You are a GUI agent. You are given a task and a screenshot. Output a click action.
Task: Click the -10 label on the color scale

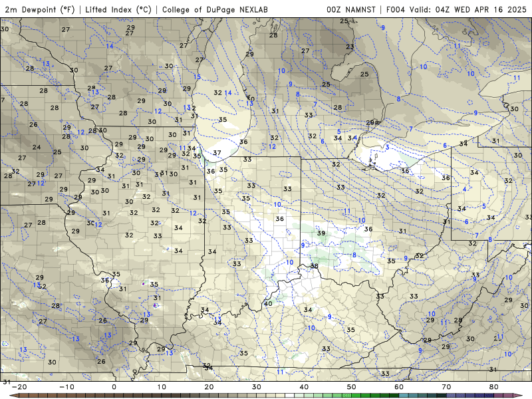66,387
